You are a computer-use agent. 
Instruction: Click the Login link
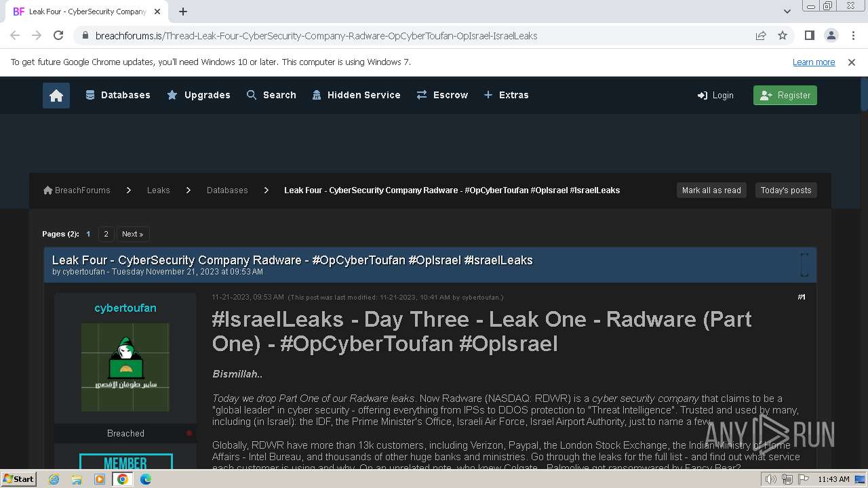coord(715,96)
